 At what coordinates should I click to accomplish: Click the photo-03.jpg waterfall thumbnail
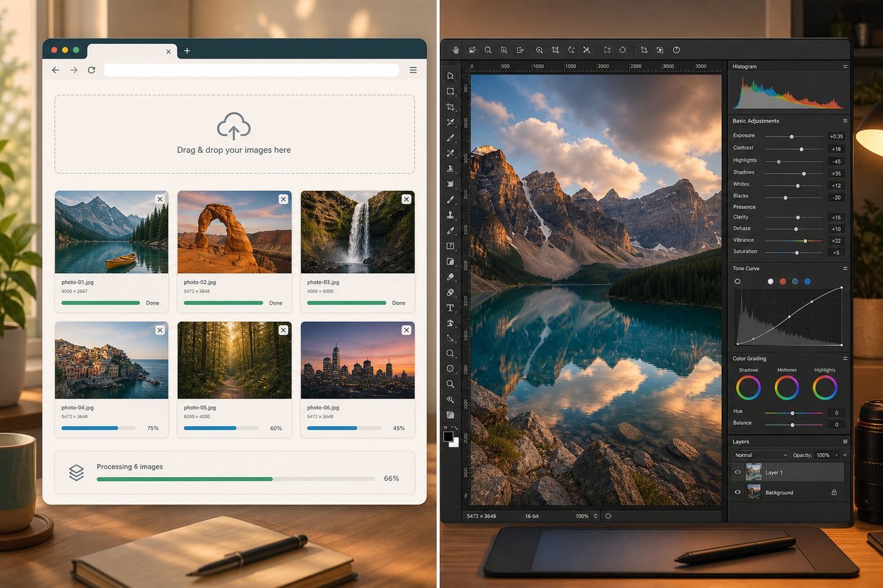point(358,232)
